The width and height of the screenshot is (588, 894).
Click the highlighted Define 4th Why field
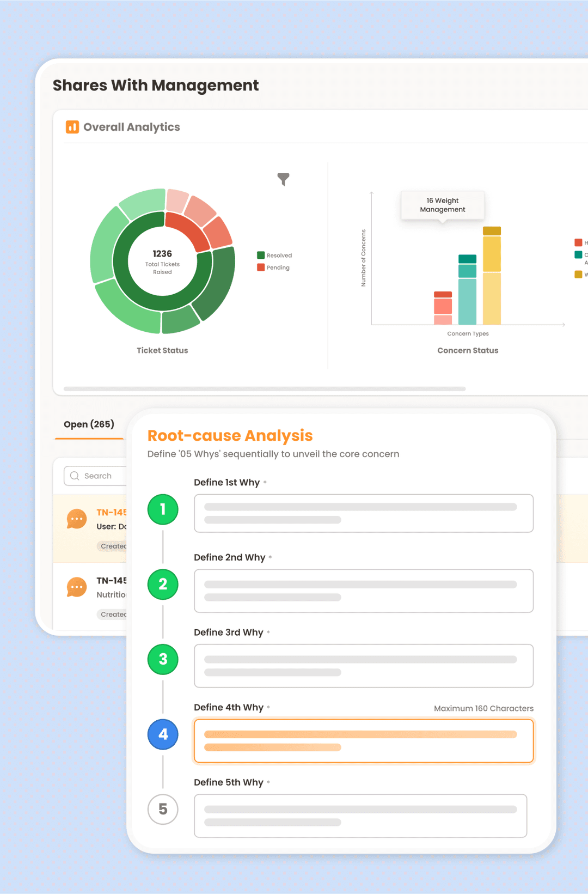coord(363,741)
